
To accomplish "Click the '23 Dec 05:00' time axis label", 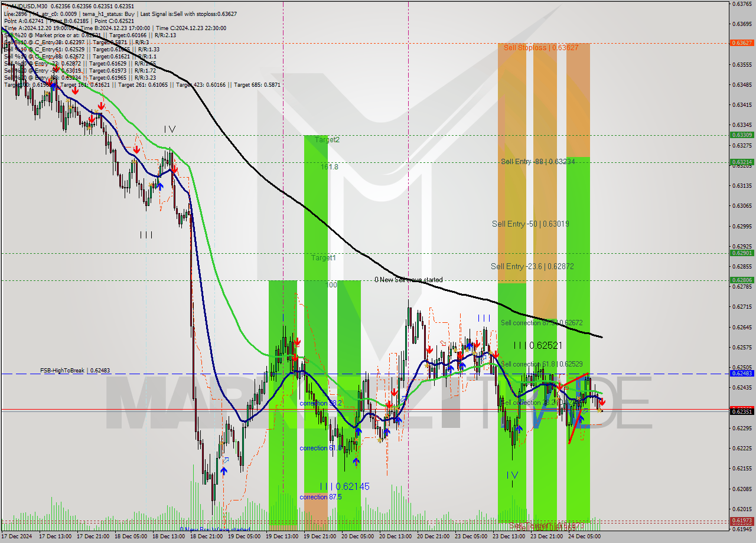I will click(471, 537).
